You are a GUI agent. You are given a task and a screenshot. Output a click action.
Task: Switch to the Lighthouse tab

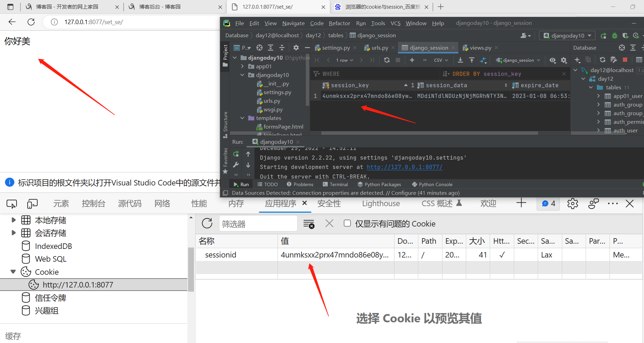pyautogui.click(x=381, y=204)
